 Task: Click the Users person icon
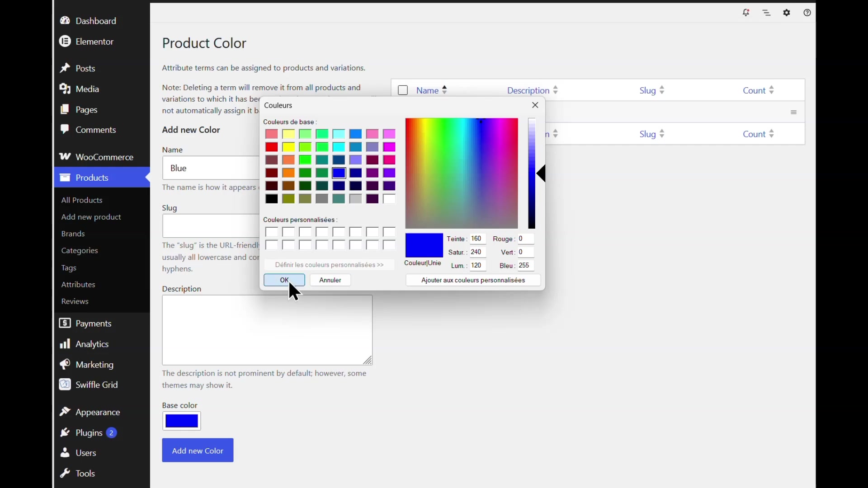click(65, 453)
